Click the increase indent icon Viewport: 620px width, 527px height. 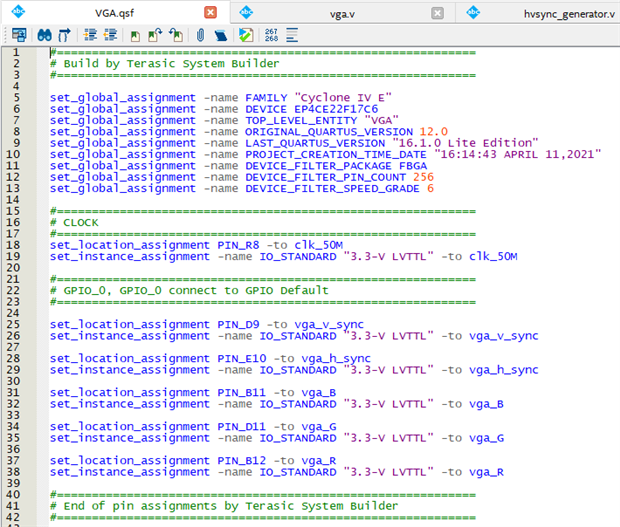click(x=90, y=35)
